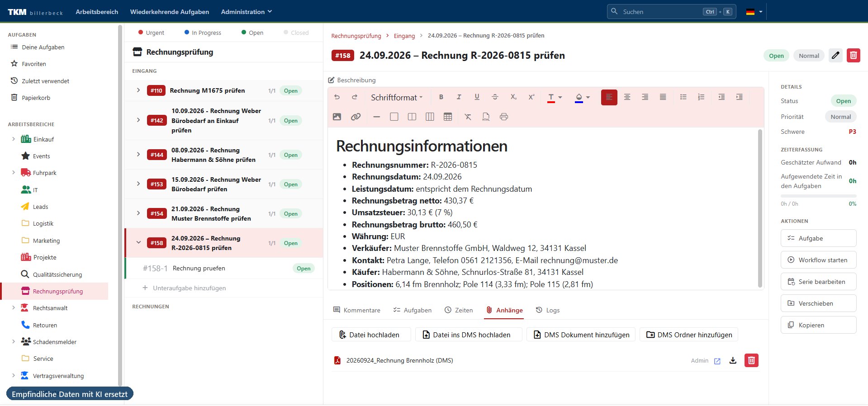Click the Kopieren action button
Screen dimensions: 868x406
point(818,325)
